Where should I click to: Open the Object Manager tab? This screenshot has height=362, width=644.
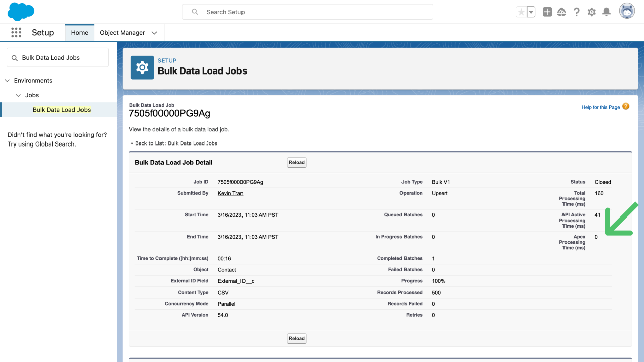coord(122,33)
